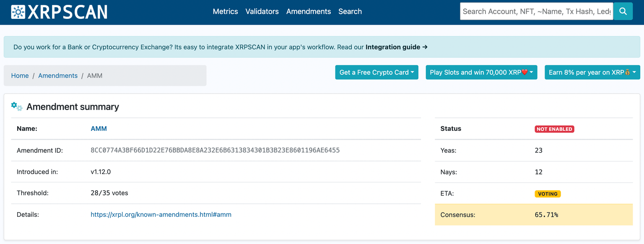Viewport: 644px width, 244px height.
Task: Open the Play Slots and win 70,000 XRP dropdown
Action: click(481, 72)
